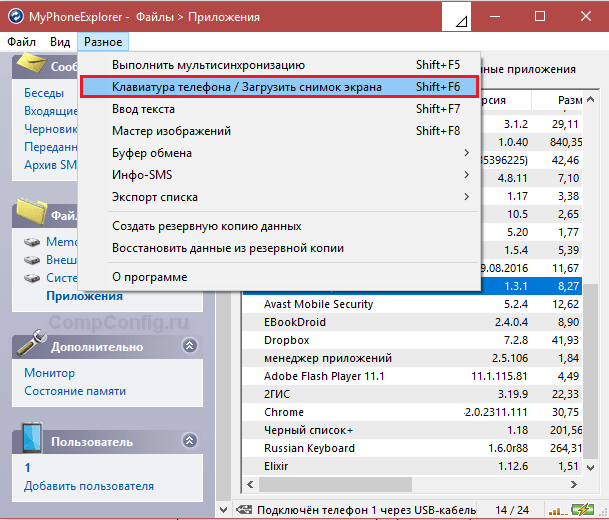The image size is (609, 520).
Task: Collapse the Дополнительно sidebar section
Action: 189,345
